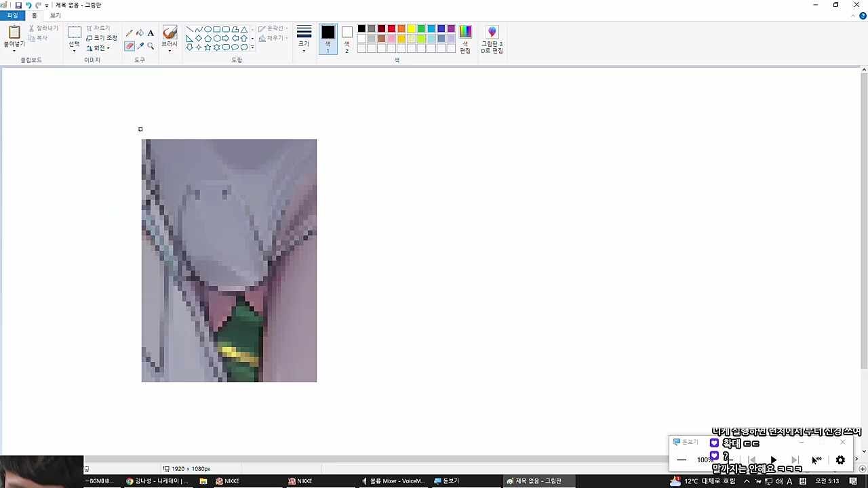Choose the Curve shape
Image resolution: width=868 pixels, height=488 pixels.
point(199,29)
